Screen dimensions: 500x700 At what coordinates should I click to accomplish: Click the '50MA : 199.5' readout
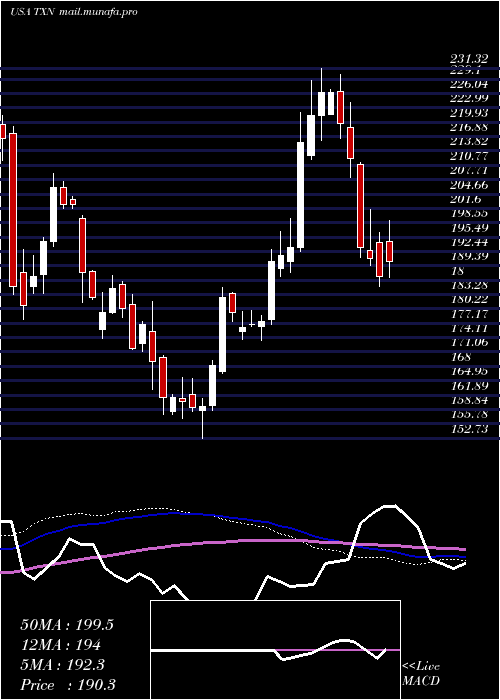coord(67,625)
